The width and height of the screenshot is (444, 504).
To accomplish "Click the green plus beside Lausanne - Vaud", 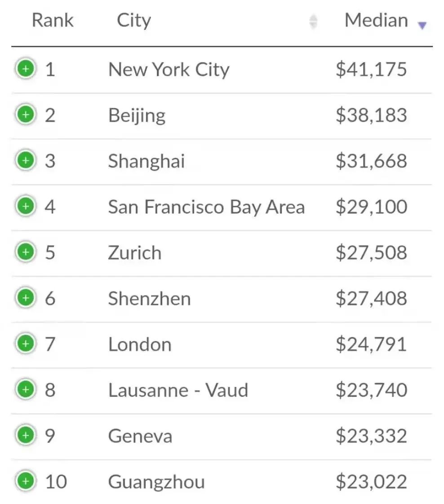I will [x=26, y=389].
